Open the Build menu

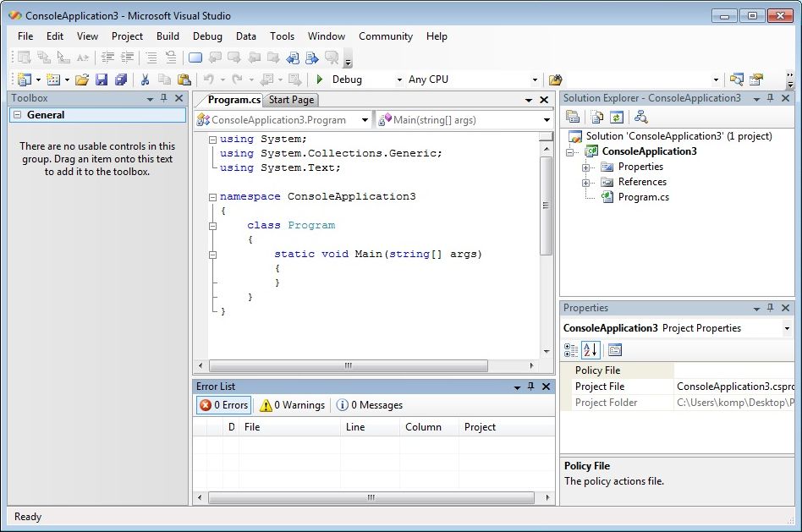click(x=168, y=36)
